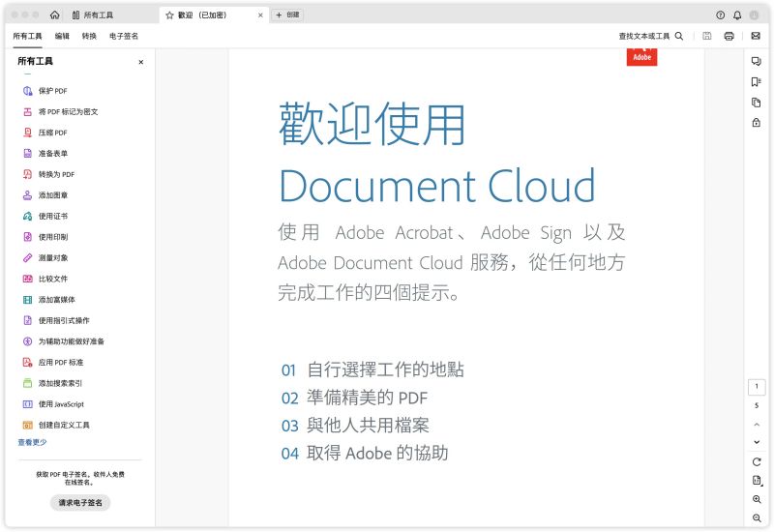This screenshot has height=532, width=774.
Task: Open the 编辑 menu item
Action: (x=62, y=36)
